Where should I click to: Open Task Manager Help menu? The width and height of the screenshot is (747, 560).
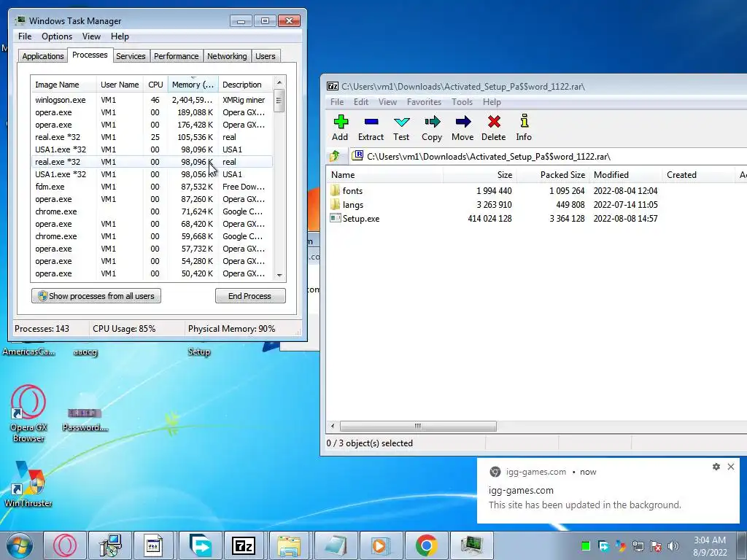[120, 36]
